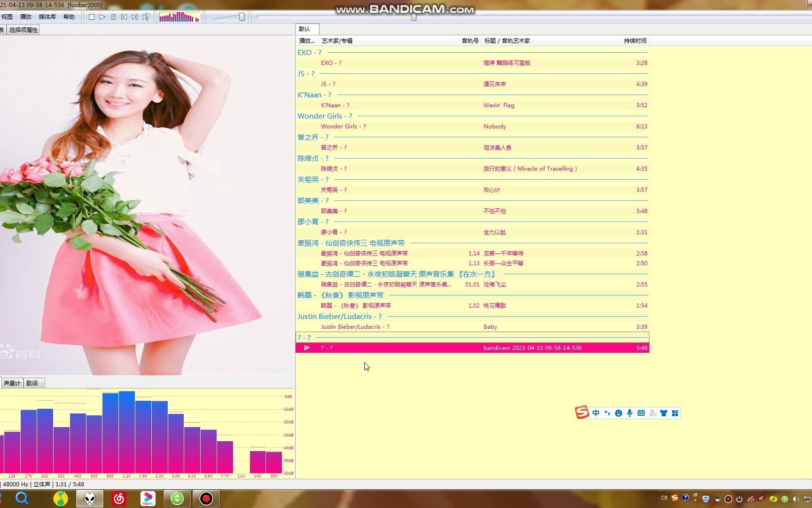Stop playback with the square Stop button
812x508 pixels.
click(x=92, y=17)
